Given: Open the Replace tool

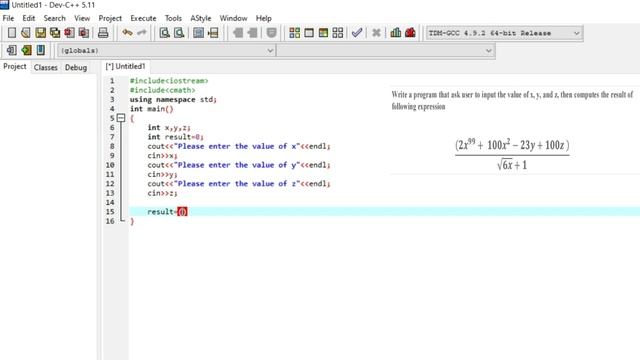Looking at the screenshot, I should click(x=179, y=33).
